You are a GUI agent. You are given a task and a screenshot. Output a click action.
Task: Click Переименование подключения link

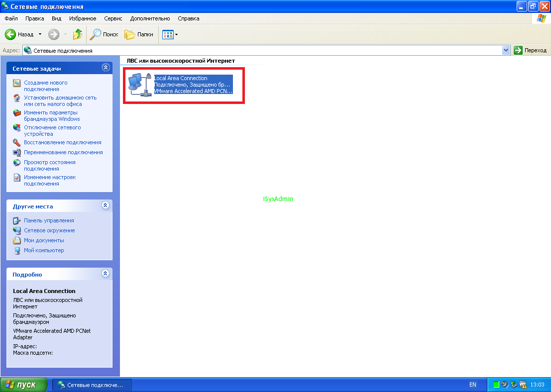[63, 152]
